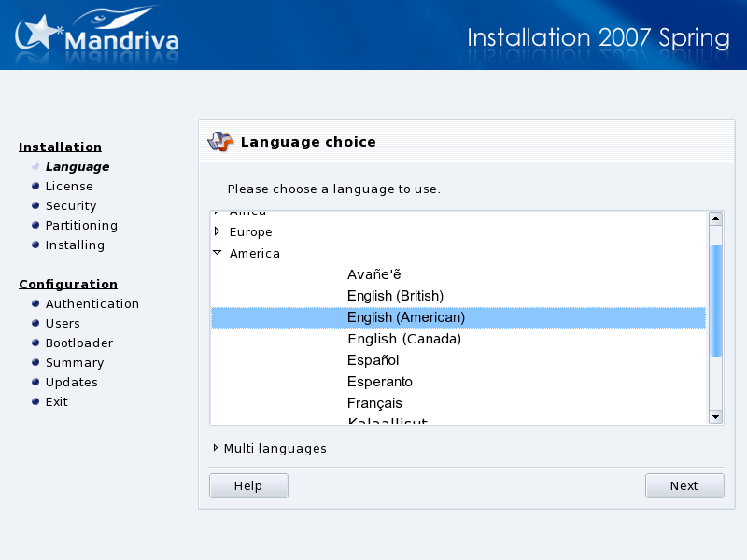
Task: Click the bullet icon beside Partitioning
Action: [35, 226]
